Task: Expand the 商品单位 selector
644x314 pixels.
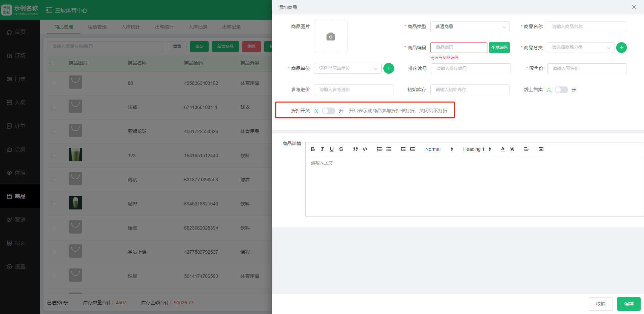Action: 347,68
